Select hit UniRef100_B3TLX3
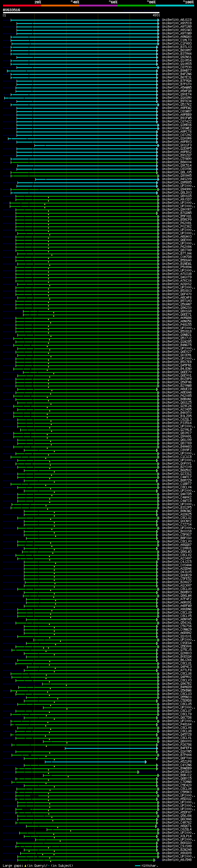 pyautogui.click(x=177, y=47)
